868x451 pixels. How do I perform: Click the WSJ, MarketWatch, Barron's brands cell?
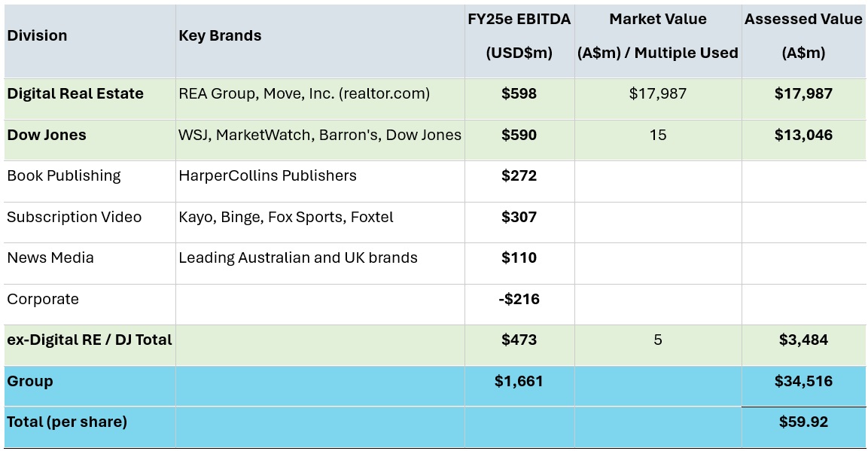pyautogui.click(x=320, y=135)
